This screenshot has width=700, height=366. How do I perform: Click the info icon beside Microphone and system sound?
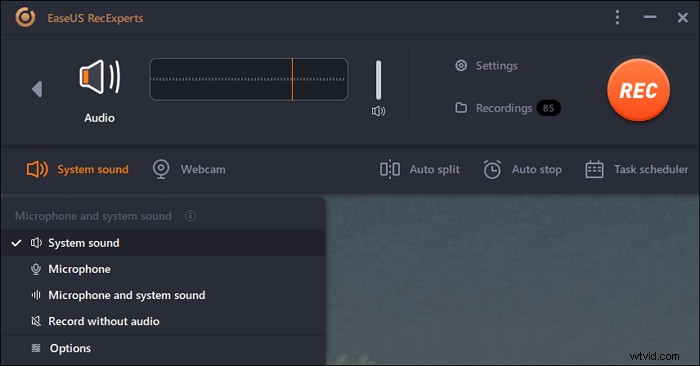coord(190,216)
